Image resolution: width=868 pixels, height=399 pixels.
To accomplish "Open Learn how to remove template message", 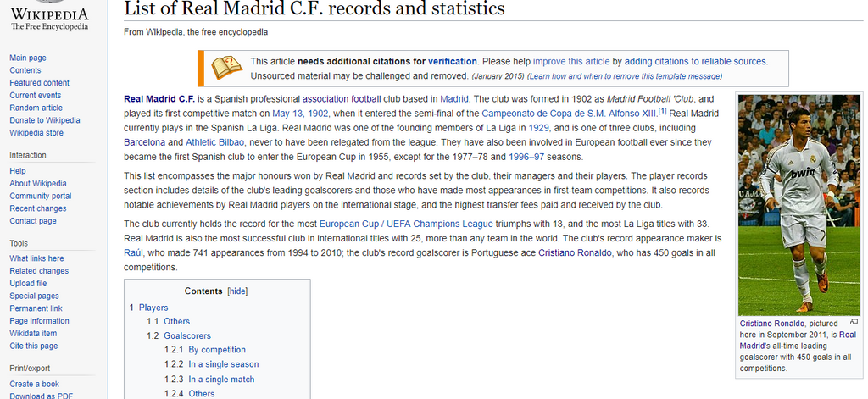I will (x=625, y=76).
